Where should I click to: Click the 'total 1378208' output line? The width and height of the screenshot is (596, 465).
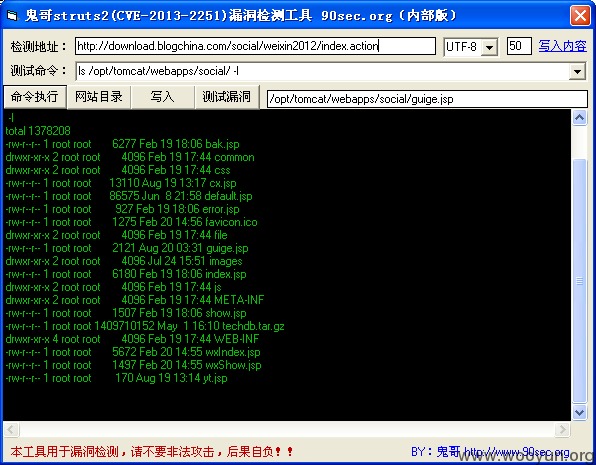point(38,131)
